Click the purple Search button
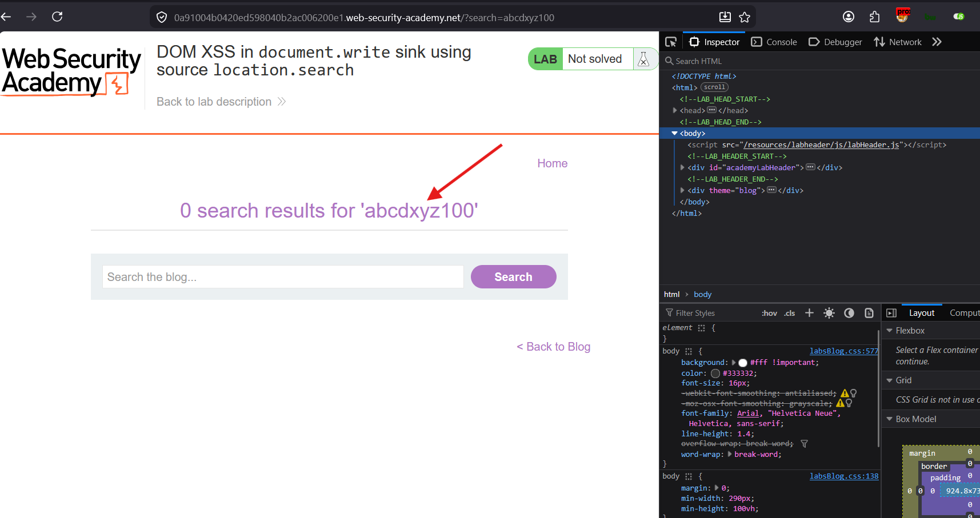The height and width of the screenshot is (518, 980). tap(513, 277)
